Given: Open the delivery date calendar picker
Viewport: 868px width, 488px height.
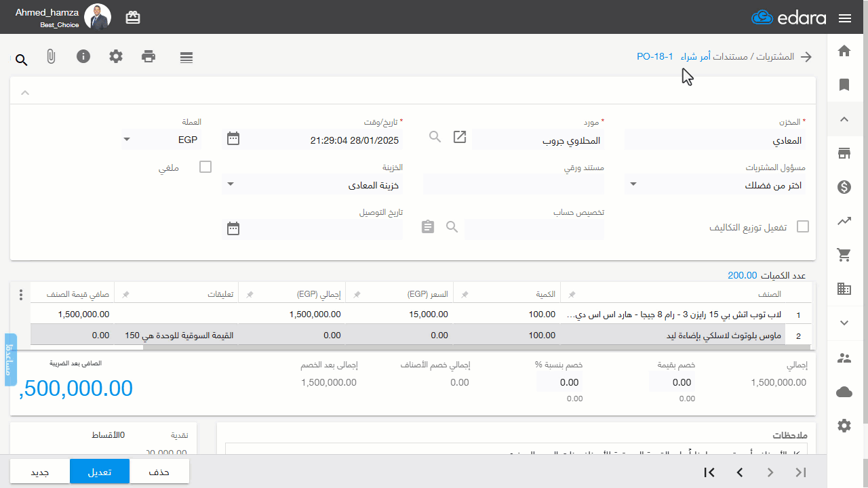Looking at the screenshot, I should point(233,228).
